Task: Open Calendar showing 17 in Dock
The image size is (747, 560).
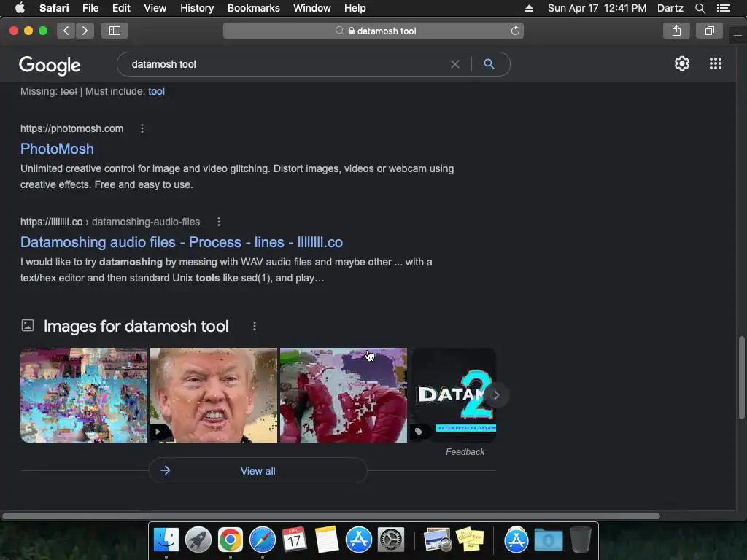Action: click(294, 540)
